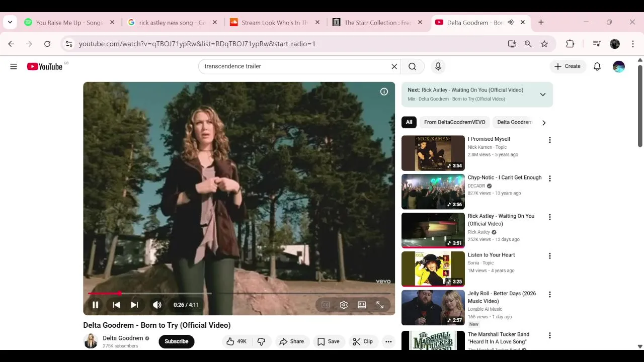This screenshot has width=644, height=362.
Task: Open YouTube notifications bell
Action: tap(597, 66)
